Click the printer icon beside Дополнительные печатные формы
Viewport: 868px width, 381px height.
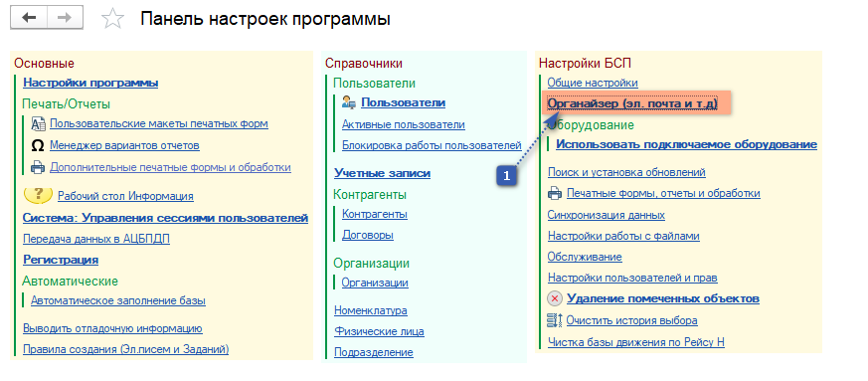pos(38,167)
